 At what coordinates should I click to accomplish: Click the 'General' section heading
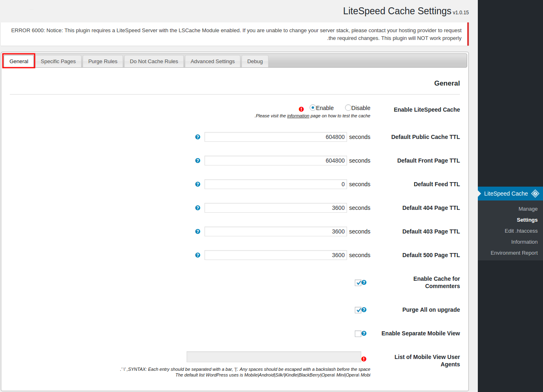pos(447,83)
